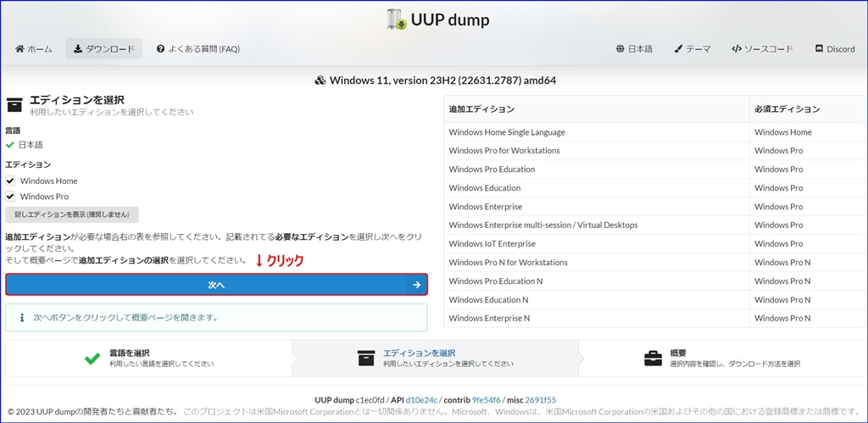Click the 必須エディション column header

(807, 109)
